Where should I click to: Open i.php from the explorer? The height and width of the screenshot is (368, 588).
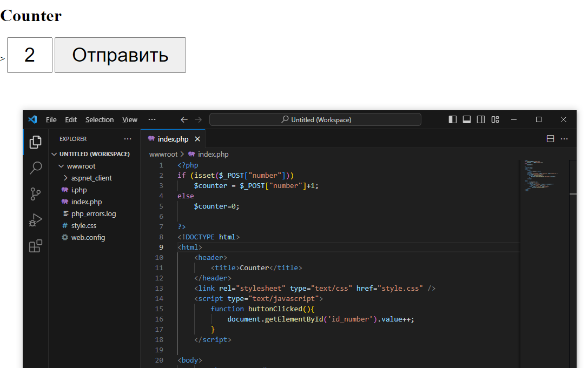coord(79,190)
